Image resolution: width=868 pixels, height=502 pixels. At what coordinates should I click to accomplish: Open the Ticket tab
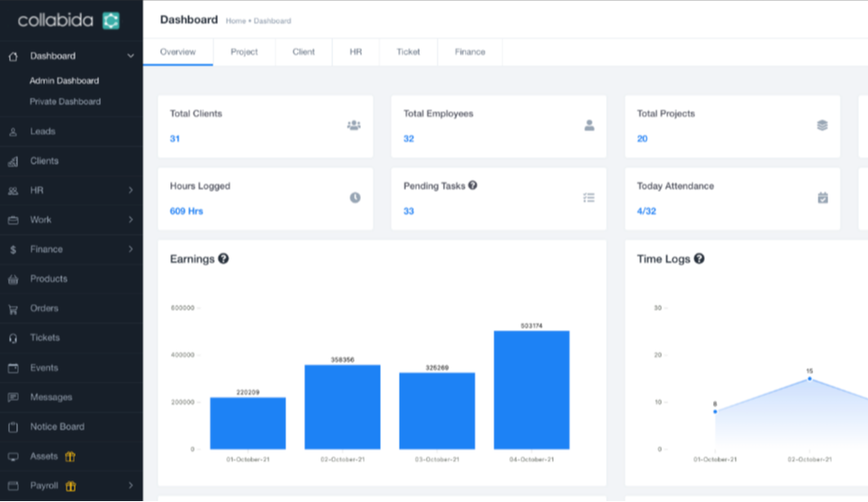[x=408, y=52]
